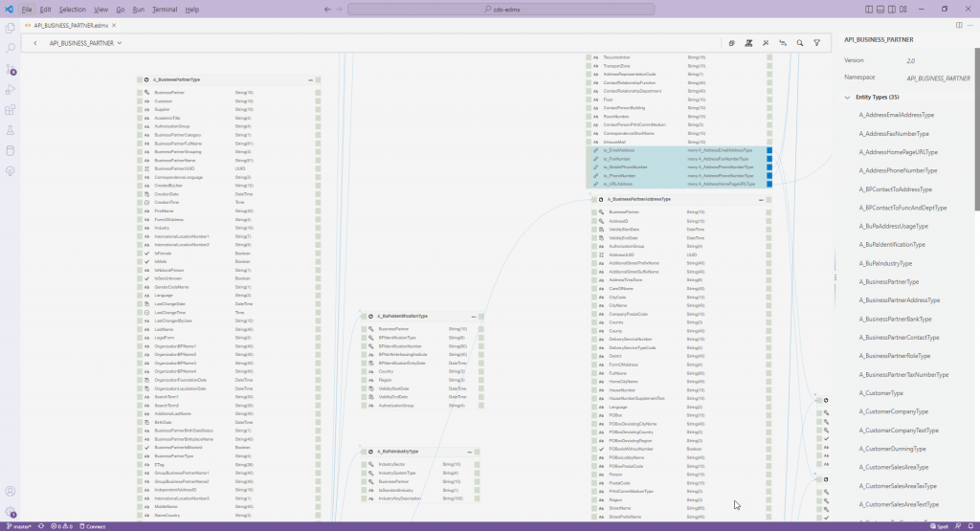The image size is (980, 531).
Task: Select the to_URLAddress navigation property row
Action: click(x=679, y=185)
